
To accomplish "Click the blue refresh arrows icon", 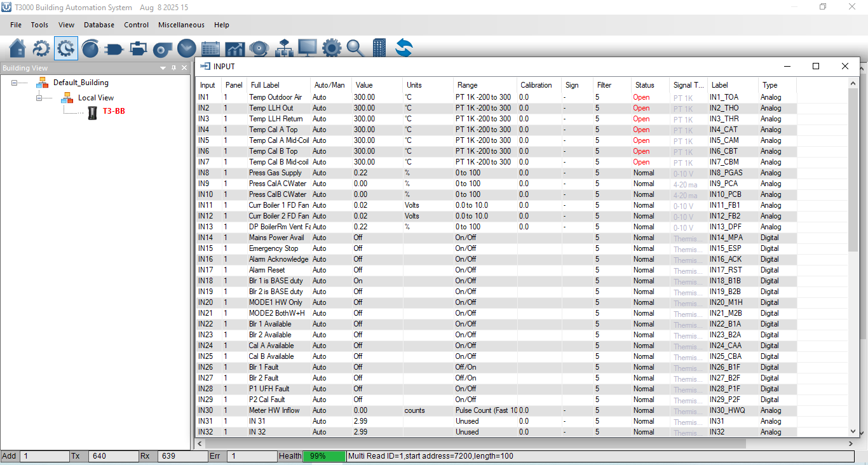I will [x=403, y=48].
